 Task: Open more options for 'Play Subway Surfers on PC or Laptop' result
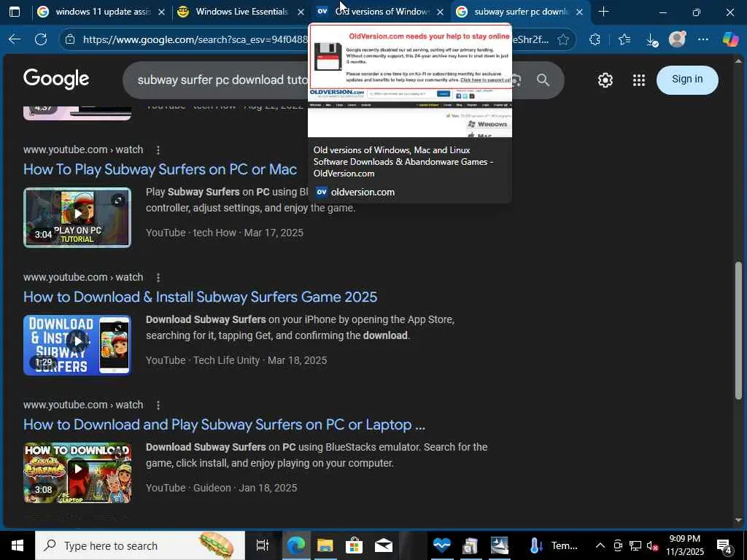[158, 405]
